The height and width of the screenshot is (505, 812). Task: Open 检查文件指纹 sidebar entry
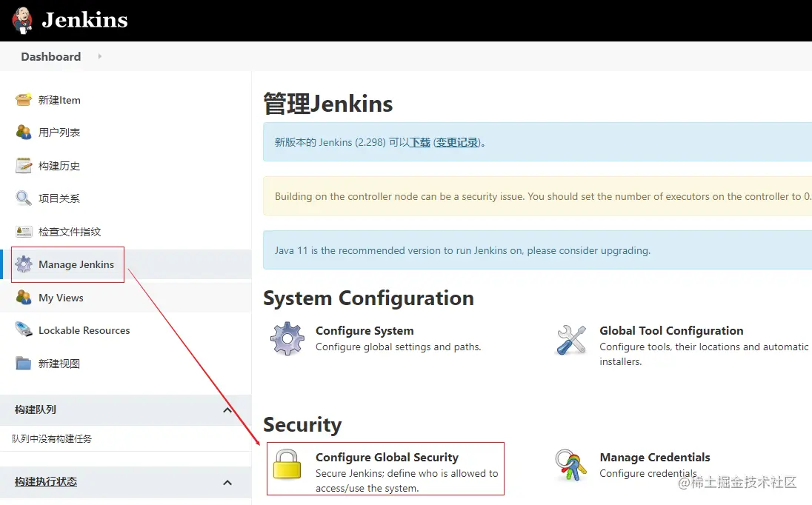[x=70, y=232]
